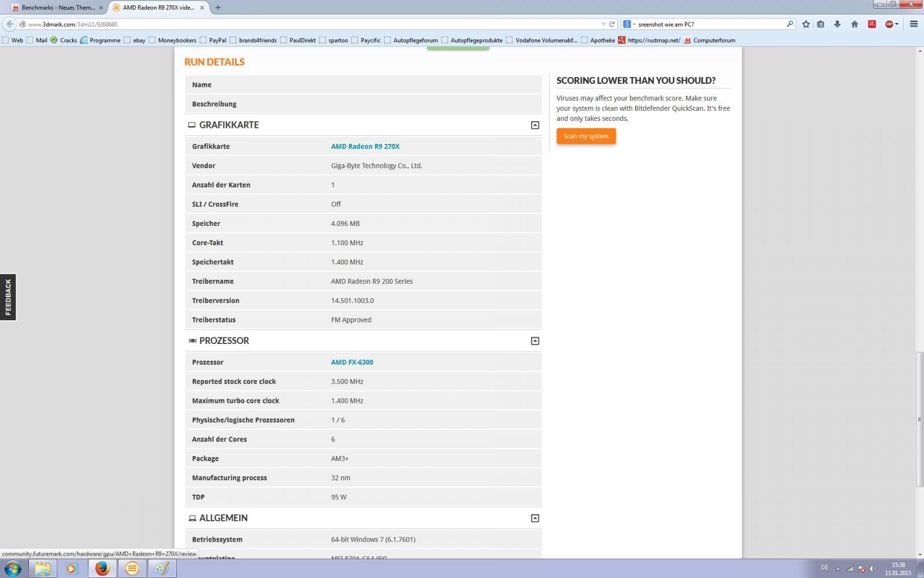Open Windows Explorer from the taskbar

click(42, 568)
